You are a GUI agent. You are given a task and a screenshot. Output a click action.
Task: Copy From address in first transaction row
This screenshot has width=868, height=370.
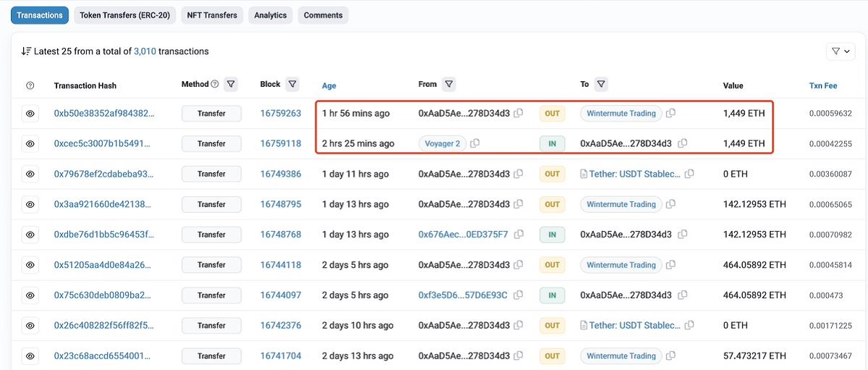click(519, 114)
